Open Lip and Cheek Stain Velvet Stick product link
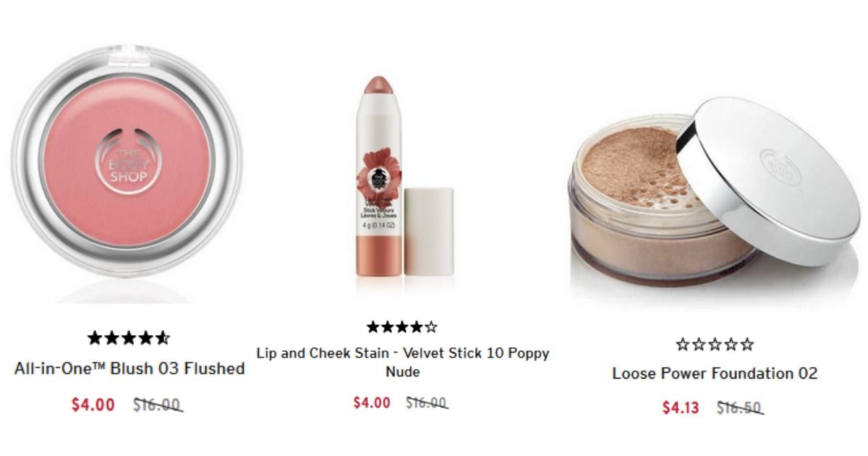 click(x=403, y=363)
